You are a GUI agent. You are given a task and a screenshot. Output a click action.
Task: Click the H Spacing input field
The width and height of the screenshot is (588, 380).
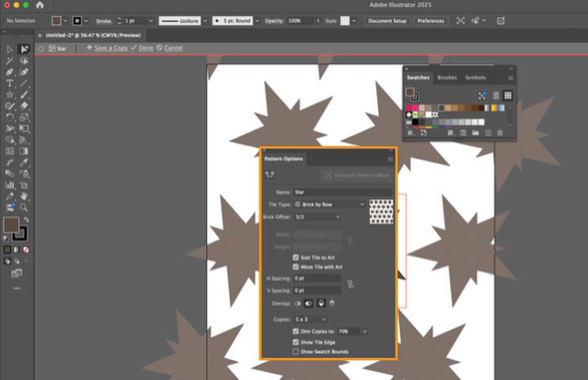317,279
